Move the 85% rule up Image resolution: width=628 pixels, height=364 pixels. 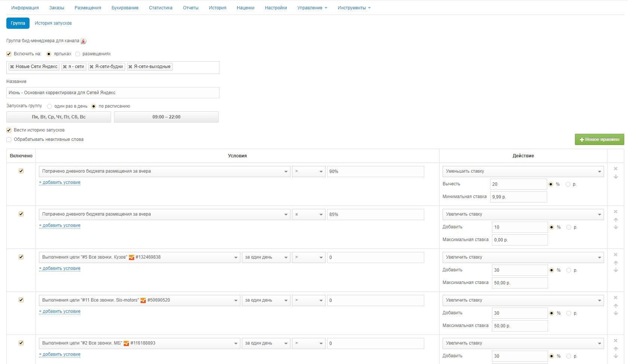[x=616, y=220]
